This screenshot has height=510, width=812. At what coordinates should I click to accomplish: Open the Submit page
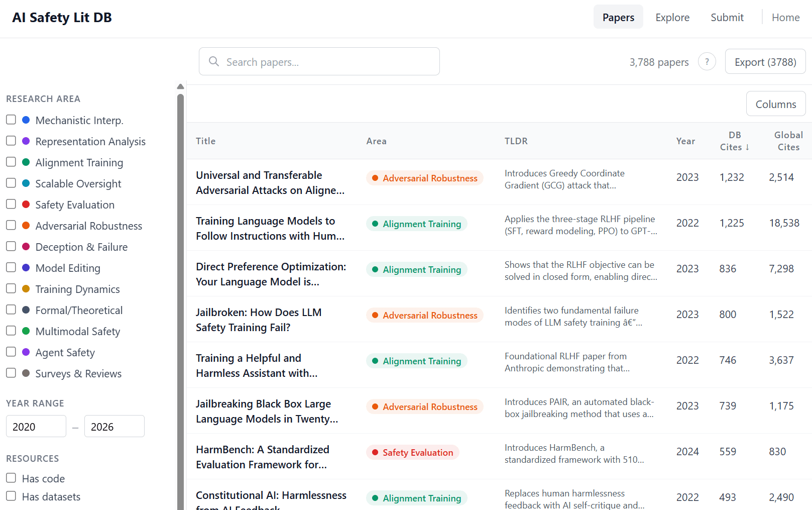pos(727,18)
